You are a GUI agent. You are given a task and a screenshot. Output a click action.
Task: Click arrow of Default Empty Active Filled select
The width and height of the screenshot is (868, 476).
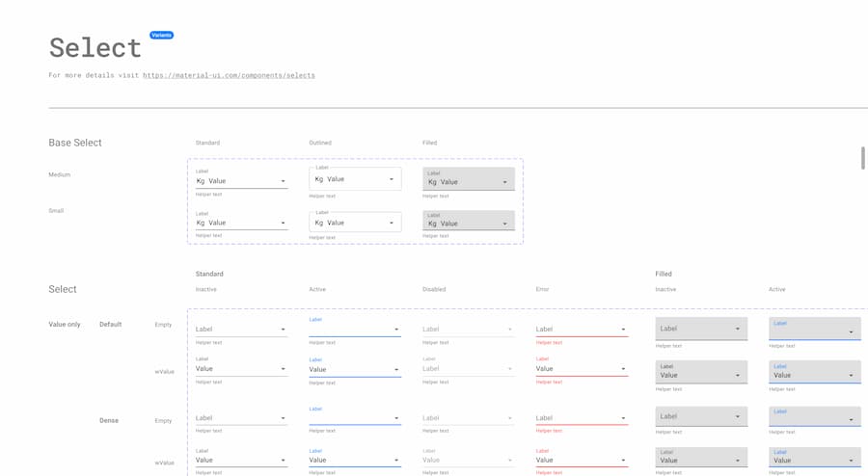coord(851,332)
